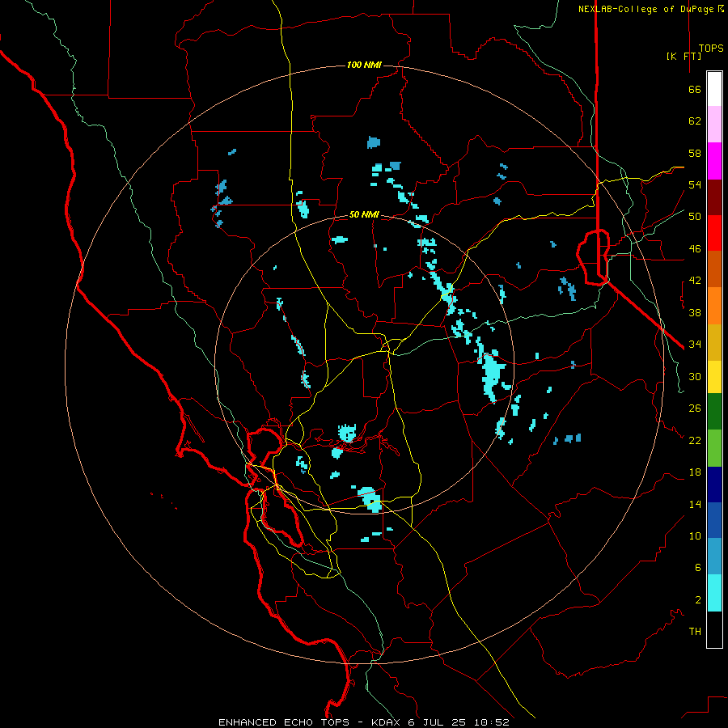Click the legend value 58
This screenshot has width=728, height=728.
(x=695, y=153)
